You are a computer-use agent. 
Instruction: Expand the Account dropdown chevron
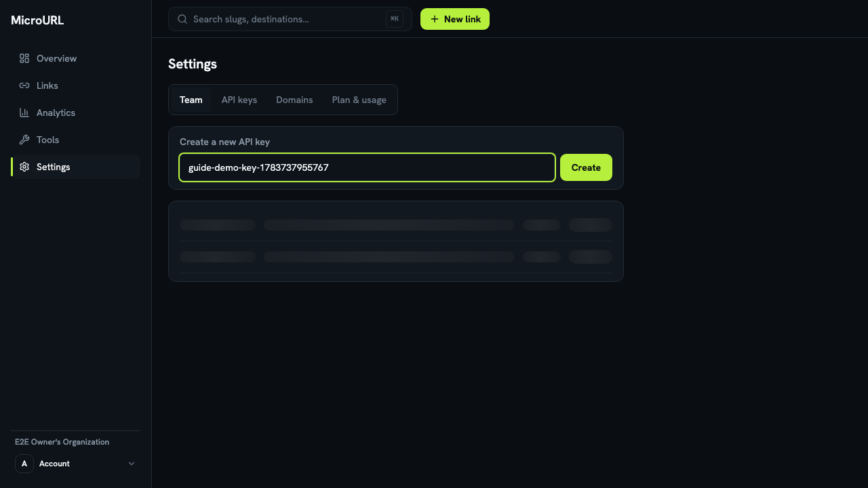tap(132, 464)
